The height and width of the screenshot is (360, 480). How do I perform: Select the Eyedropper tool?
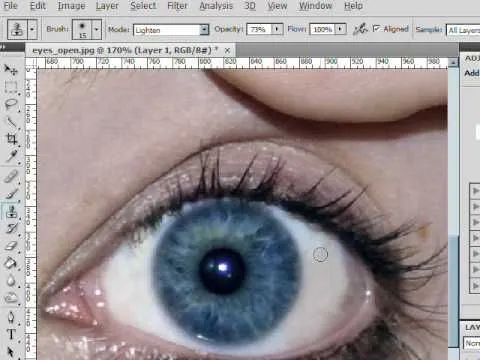11,156
